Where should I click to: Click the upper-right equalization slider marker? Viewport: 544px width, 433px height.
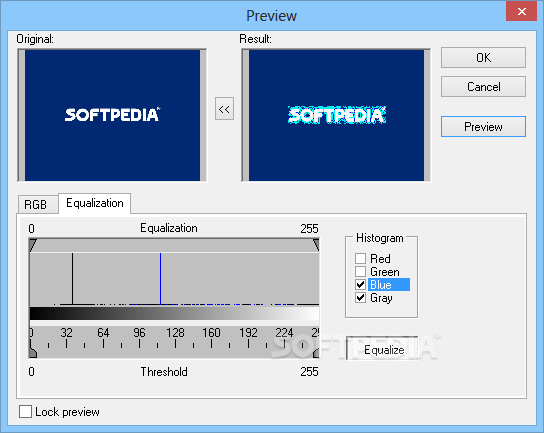pos(316,245)
